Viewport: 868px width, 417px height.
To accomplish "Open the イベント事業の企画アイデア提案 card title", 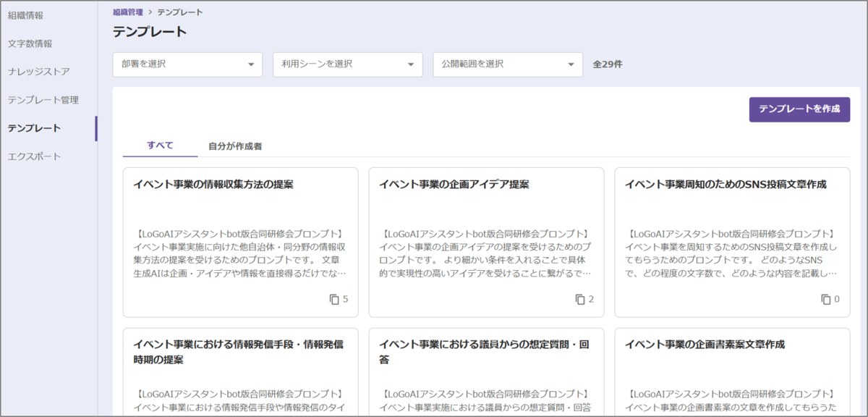I will (454, 185).
